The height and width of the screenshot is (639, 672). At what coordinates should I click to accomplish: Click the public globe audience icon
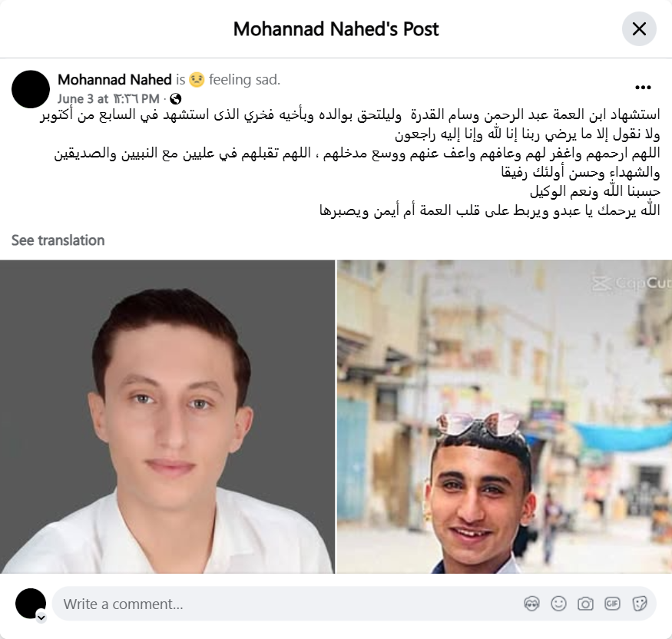[x=176, y=99]
